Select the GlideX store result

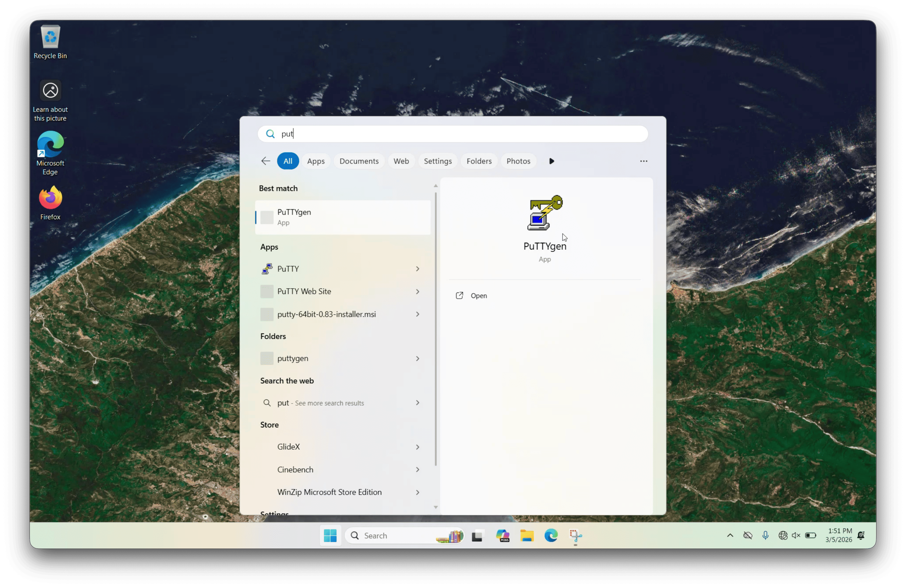click(x=343, y=447)
